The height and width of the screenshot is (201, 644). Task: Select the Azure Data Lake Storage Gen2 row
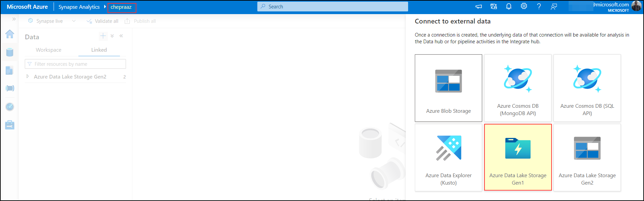pos(76,77)
